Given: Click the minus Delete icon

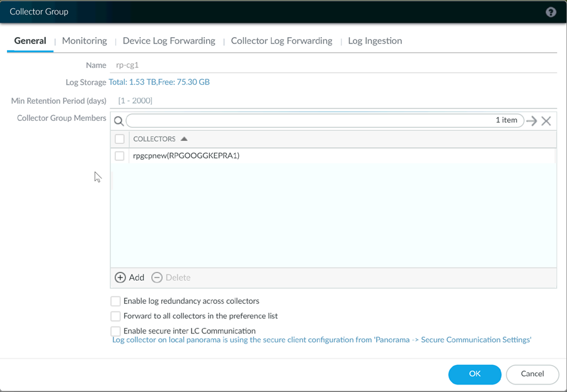Looking at the screenshot, I should 157,277.
